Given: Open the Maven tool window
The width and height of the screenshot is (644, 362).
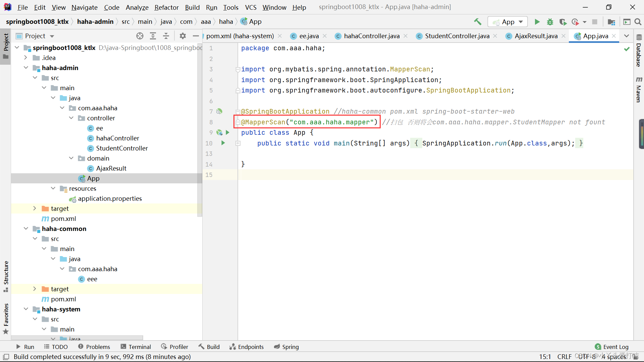Looking at the screenshot, I should click(639, 89).
